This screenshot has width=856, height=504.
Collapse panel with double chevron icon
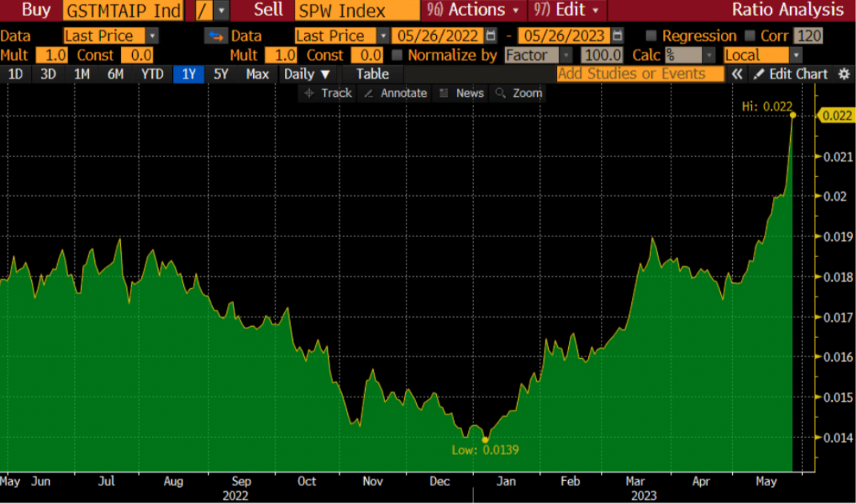pos(737,74)
